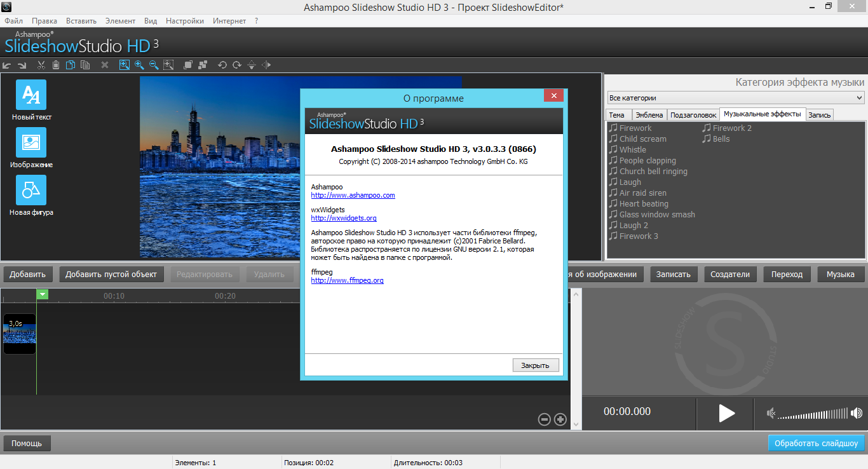Select the slide thumbnail in timeline
Screen dimensions: 868x469
[20, 334]
